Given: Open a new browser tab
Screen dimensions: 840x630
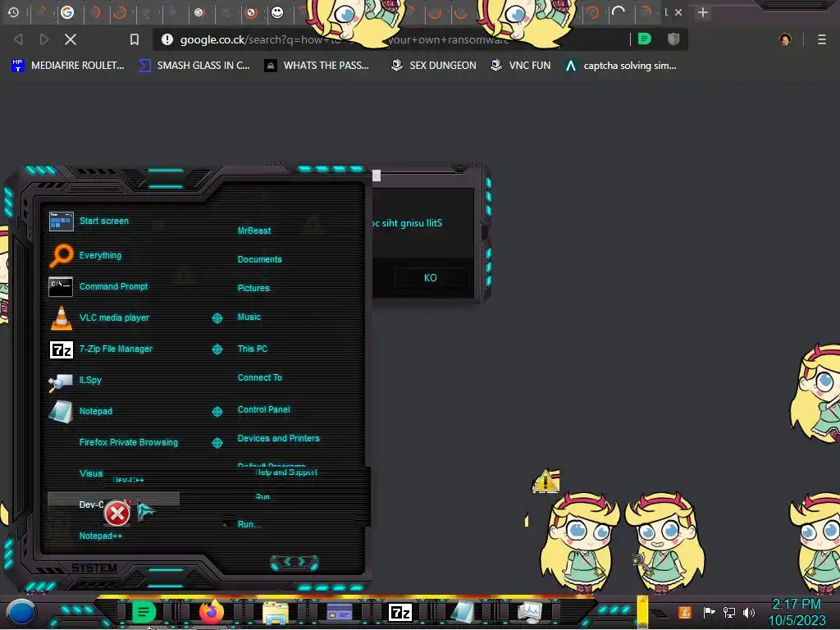Looking at the screenshot, I should tap(703, 11).
